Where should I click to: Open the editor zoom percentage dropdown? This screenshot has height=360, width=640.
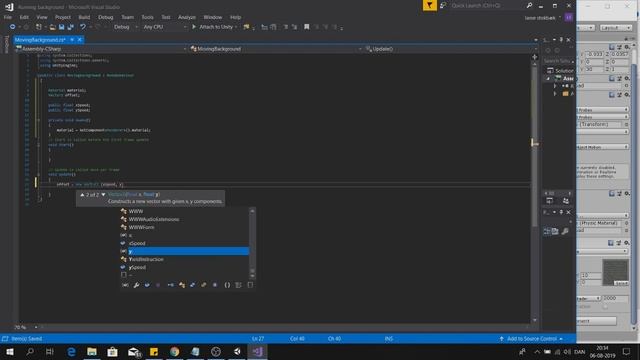[26, 327]
